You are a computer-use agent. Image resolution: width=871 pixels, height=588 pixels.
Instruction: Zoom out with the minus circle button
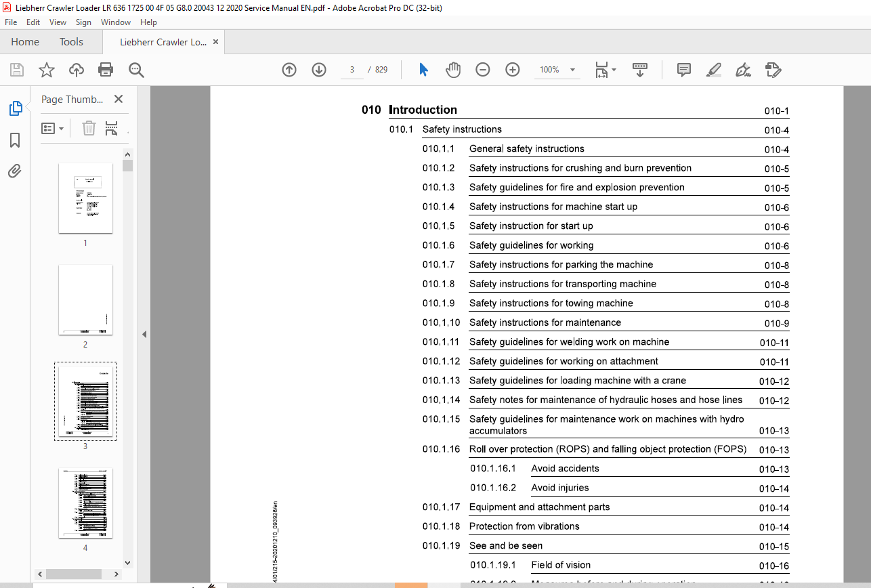(x=483, y=70)
